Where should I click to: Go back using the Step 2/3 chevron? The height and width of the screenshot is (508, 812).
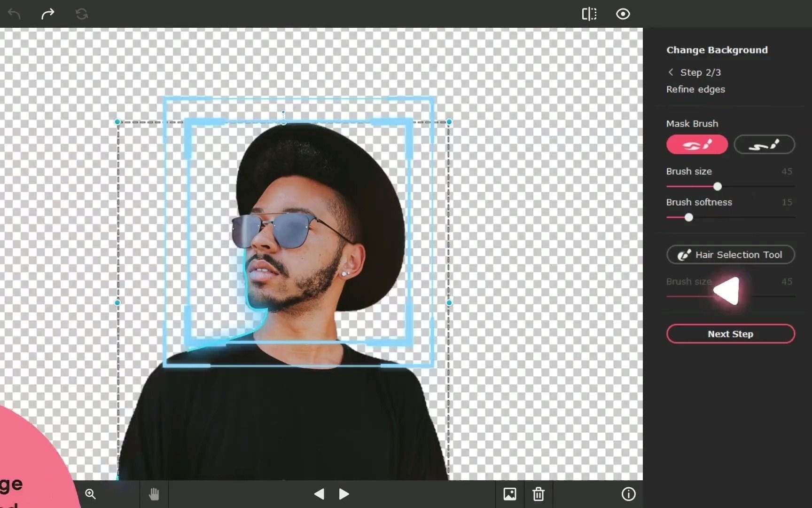coord(671,72)
